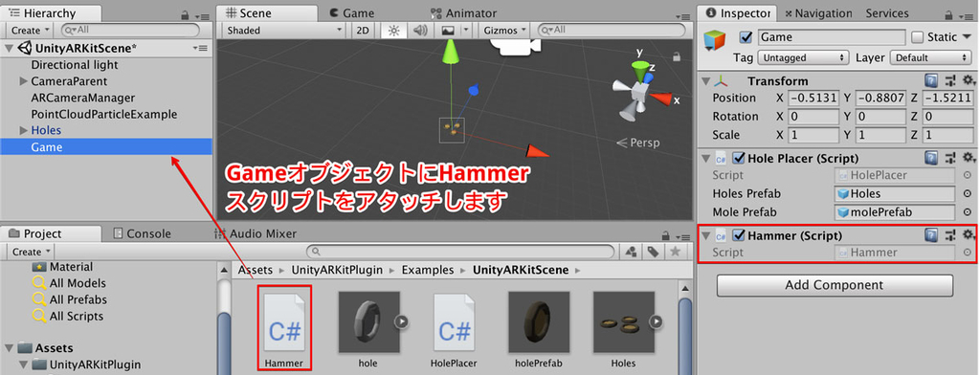Open Hierarchy Create dropdown
The width and height of the screenshot is (980, 375).
[x=30, y=30]
